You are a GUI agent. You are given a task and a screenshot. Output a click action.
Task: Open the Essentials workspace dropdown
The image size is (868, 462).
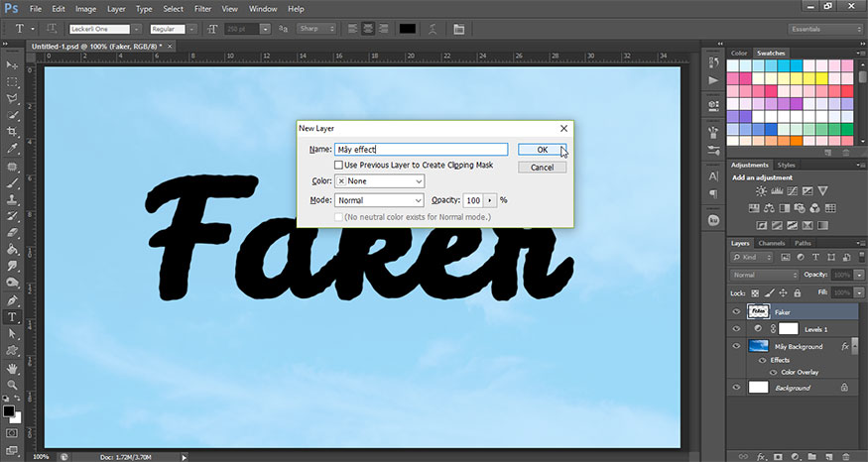(x=824, y=29)
